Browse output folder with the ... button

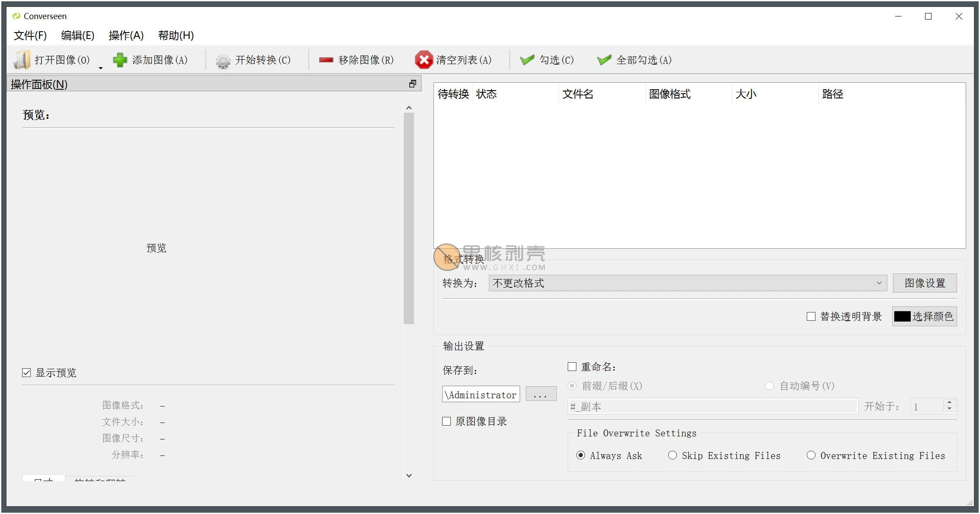(x=541, y=394)
